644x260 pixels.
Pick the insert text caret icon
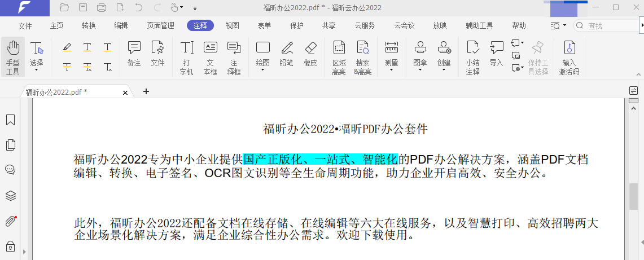108,67
